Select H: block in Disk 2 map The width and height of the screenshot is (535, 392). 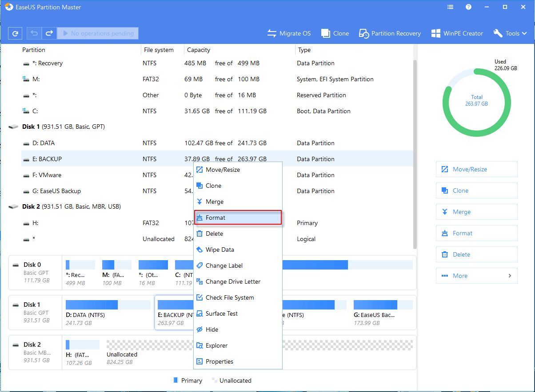pyautogui.click(x=83, y=353)
